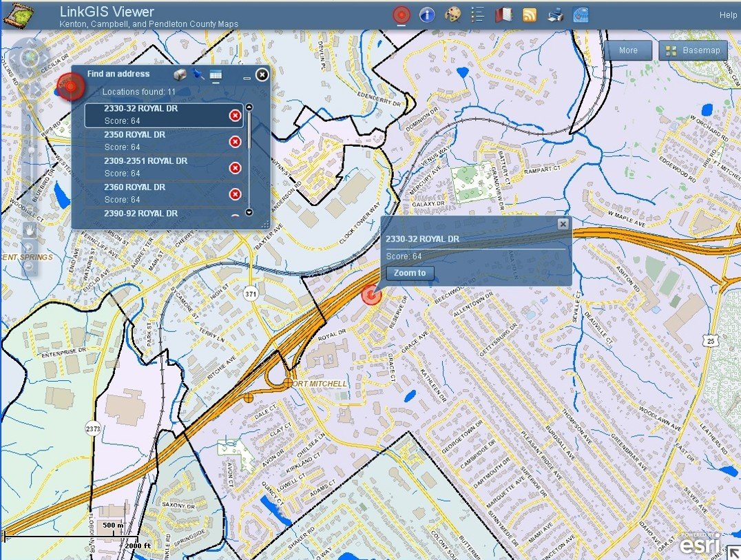The image size is (741, 560).
Task: Open the draw palette tool icon
Action: (452, 14)
